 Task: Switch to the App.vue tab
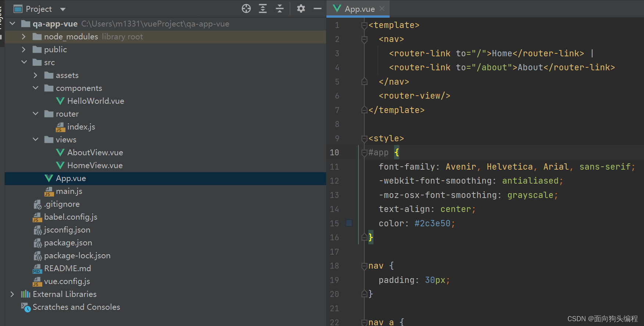tap(359, 9)
